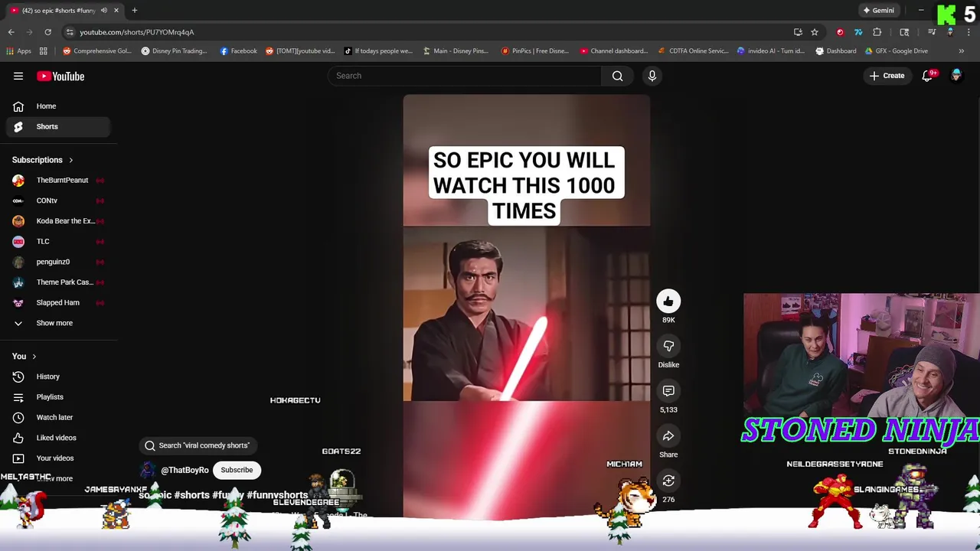Open the notifications bell
Viewport: 980px width, 551px height.
(x=927, y=76)
